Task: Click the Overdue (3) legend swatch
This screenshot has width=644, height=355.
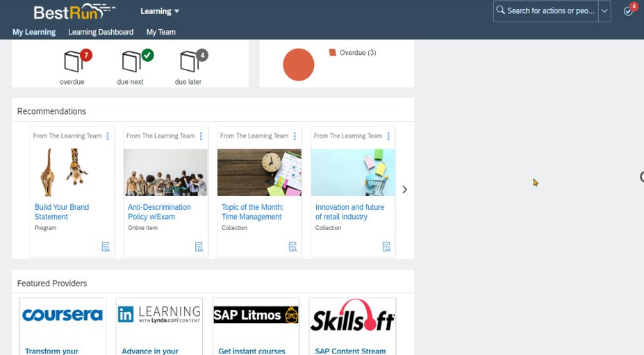Action: pos(333,52)
